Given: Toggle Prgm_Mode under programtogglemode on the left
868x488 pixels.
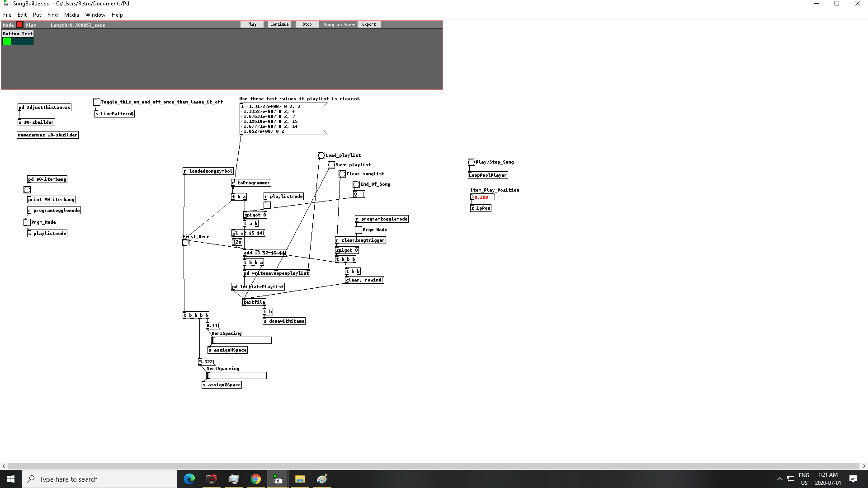Looking at the screenshot, I should (x=27, y=222).
